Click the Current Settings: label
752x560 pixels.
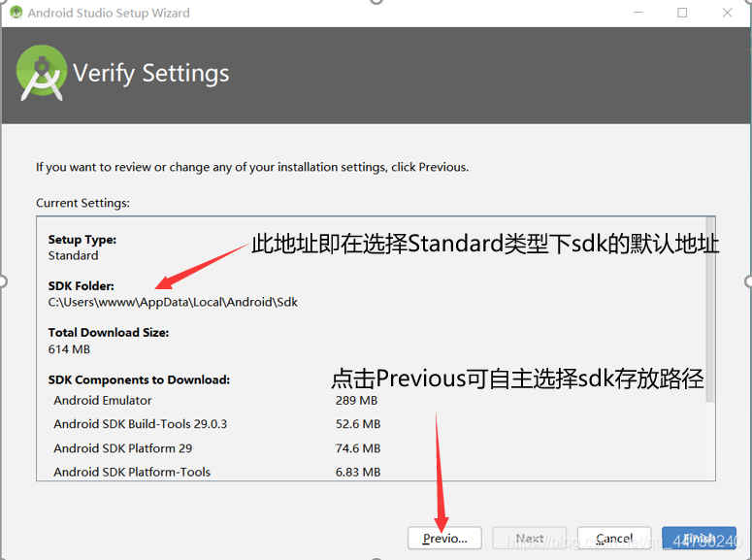tap(82, 203)
